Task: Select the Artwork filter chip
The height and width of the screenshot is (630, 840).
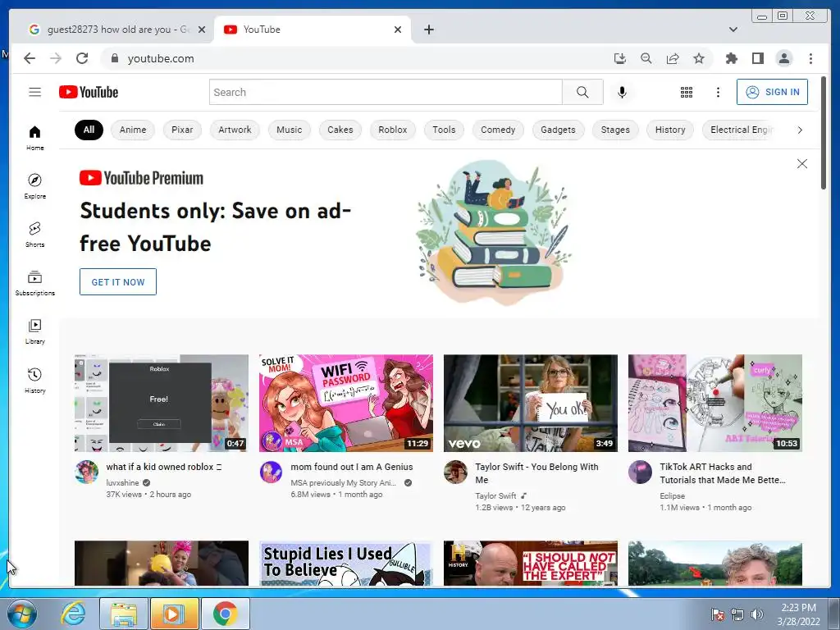Action: (x=235, y=130)
